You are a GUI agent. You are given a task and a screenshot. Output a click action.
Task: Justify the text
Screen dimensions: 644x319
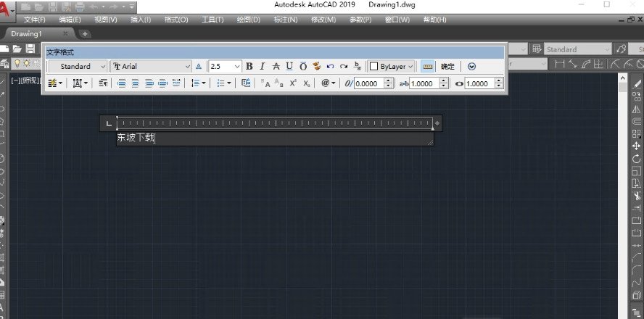(163, 83)
